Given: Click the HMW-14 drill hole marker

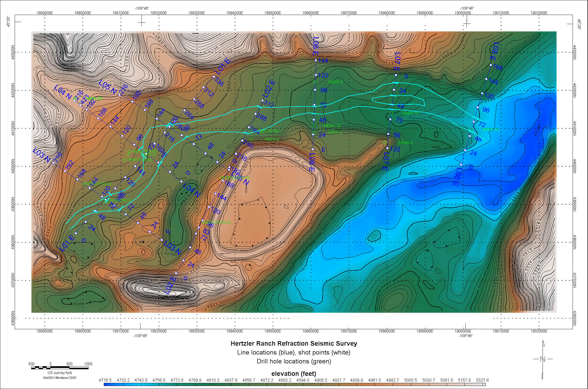Looking at the screenshot, I should (313, 126).
